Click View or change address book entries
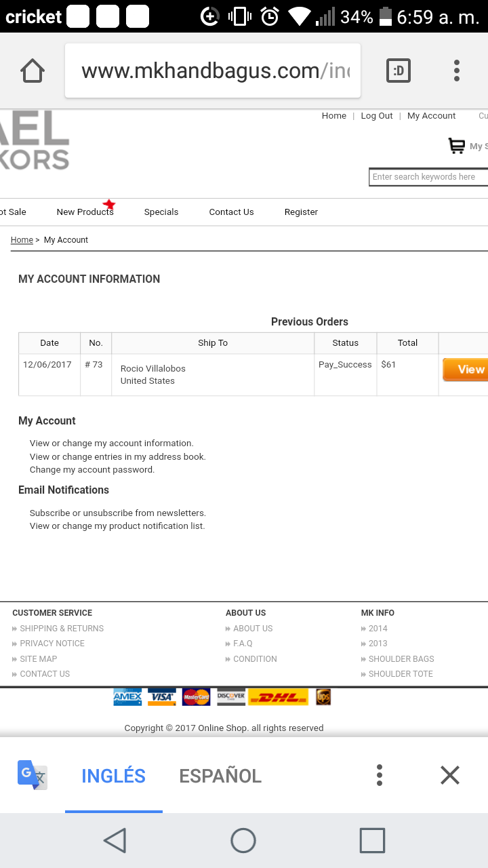488x868 pixels. [118, 457]
